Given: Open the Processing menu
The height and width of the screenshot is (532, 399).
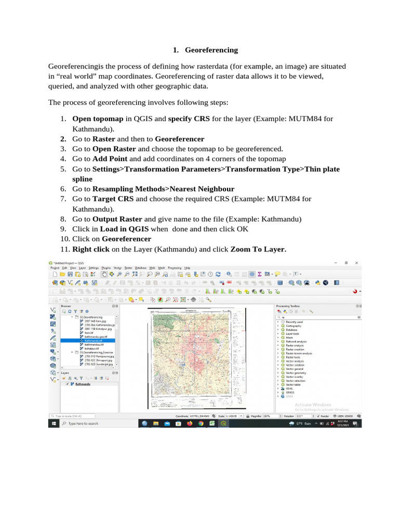Looking at the screenshot, I should point(175,268).
